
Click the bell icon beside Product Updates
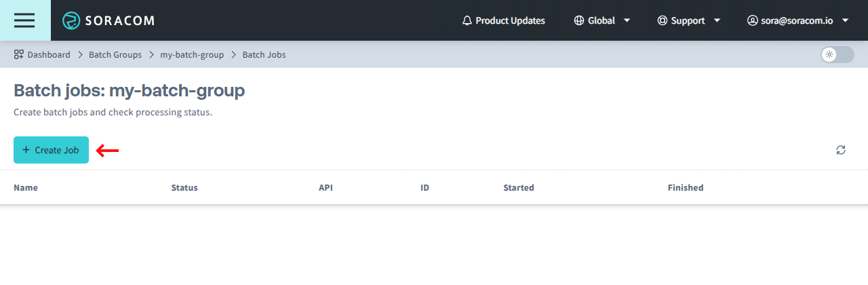(x=467, y=20)
